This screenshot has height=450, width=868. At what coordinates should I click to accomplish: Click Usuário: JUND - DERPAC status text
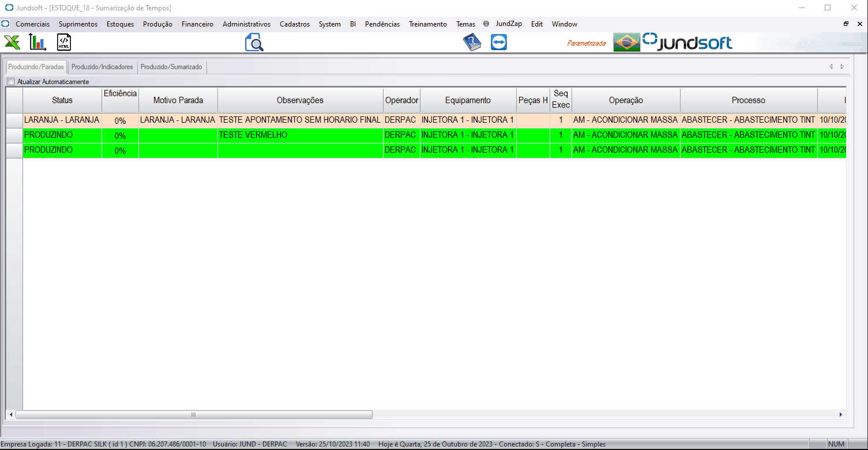[250, 444]
